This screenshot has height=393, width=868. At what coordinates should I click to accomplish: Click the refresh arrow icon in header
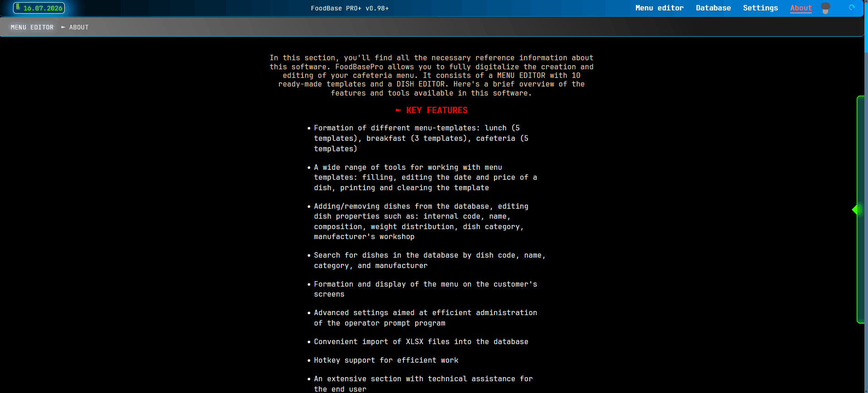[x=852, y=7]
